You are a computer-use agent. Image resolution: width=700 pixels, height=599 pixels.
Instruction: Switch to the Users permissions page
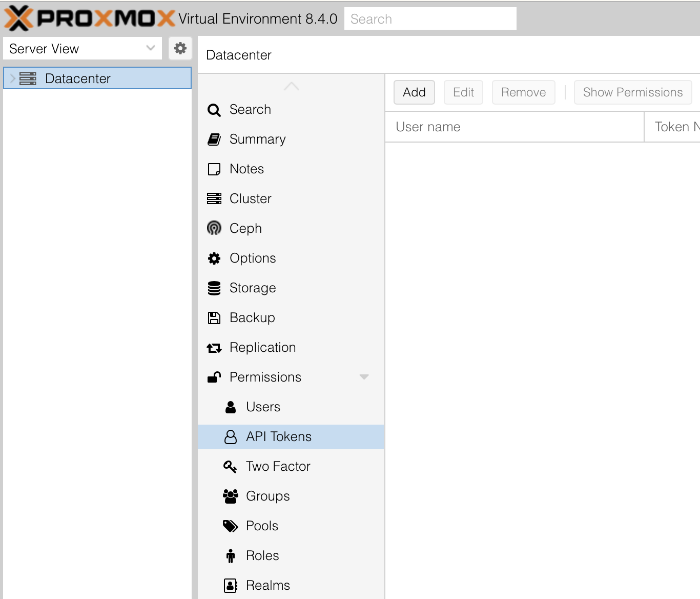[x=263, y=407]
